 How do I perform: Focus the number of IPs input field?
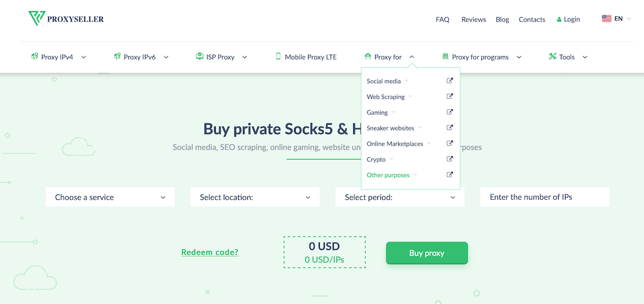tap(545, 197)
